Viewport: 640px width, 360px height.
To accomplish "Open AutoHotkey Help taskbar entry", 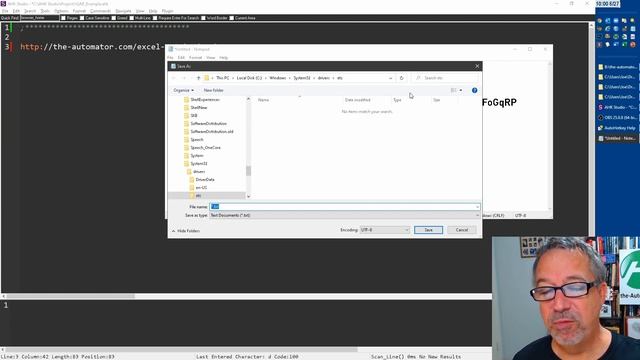I will (617, 128).
